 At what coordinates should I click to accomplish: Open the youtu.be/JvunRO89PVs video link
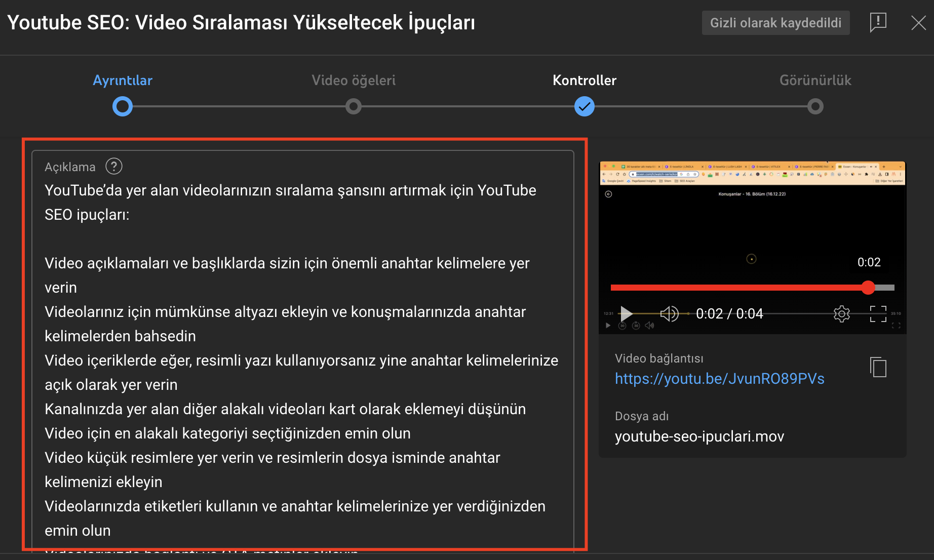coord(719,379)
